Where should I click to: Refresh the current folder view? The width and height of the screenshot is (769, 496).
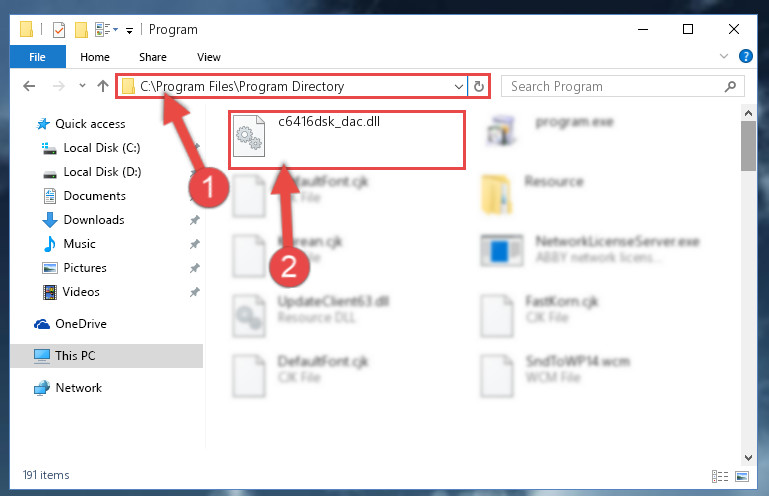point(479,86)
